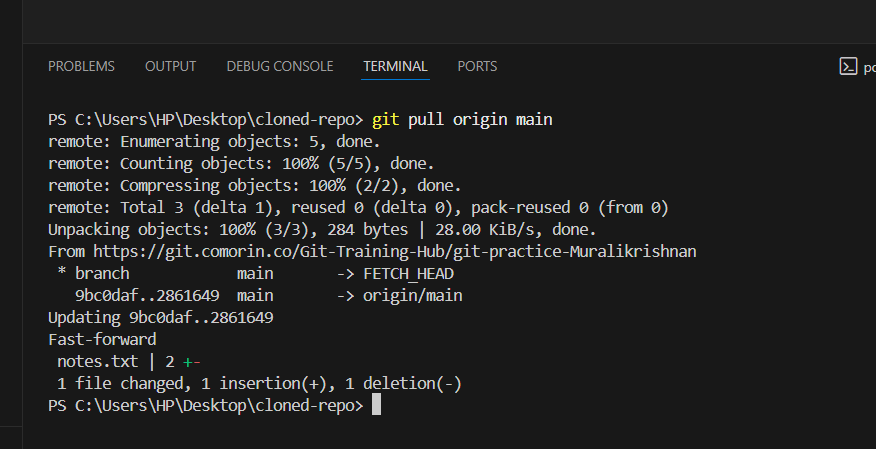Click the notes.txt filename in terminal output
This screenshot has height=449, width=876.
click(x=98, y=362)
